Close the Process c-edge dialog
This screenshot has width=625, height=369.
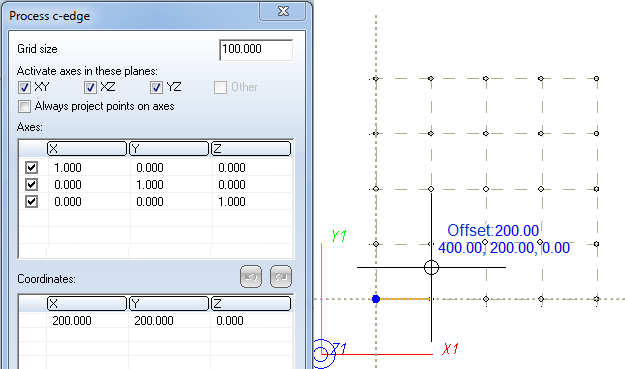click(283, 11)
